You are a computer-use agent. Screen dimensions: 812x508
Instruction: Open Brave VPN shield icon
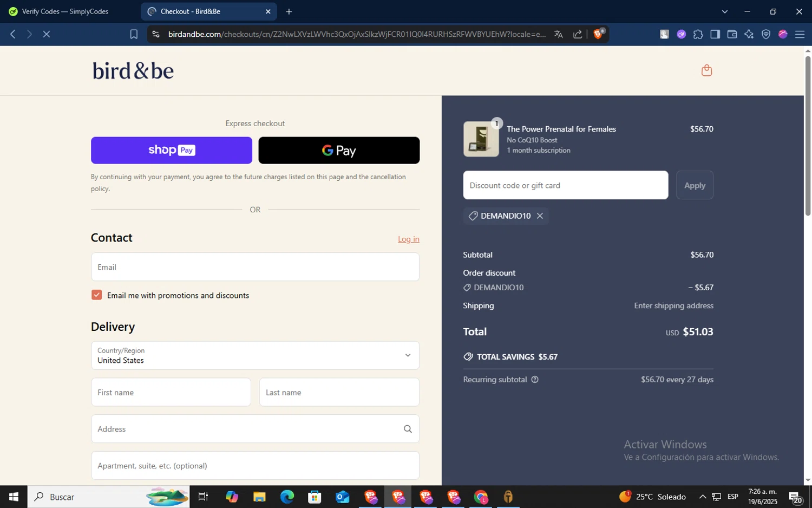pos(766,34)
